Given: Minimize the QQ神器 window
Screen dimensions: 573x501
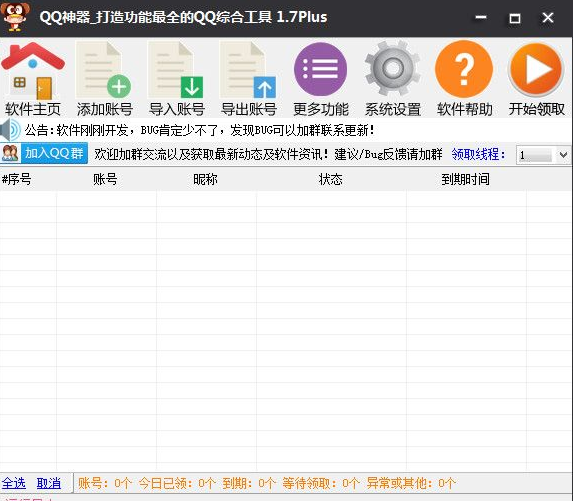Looking at the screenshot, I should 481,17.
